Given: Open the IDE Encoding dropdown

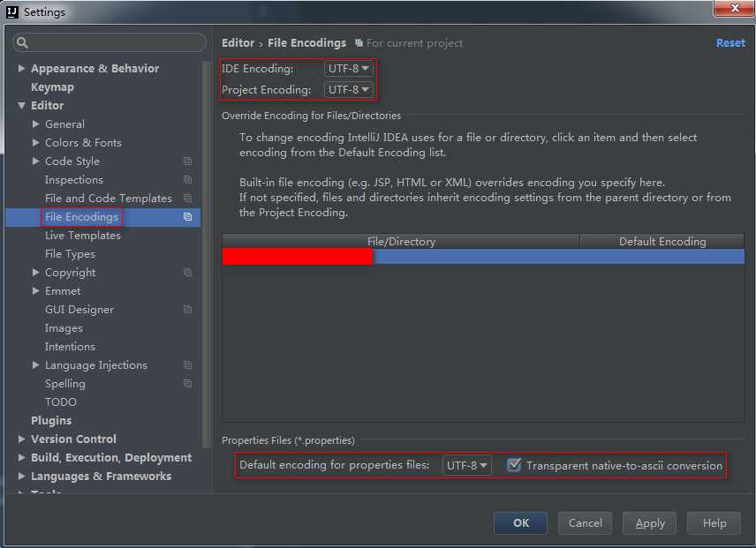Looking at the screenshot, I should click(348, 69).
